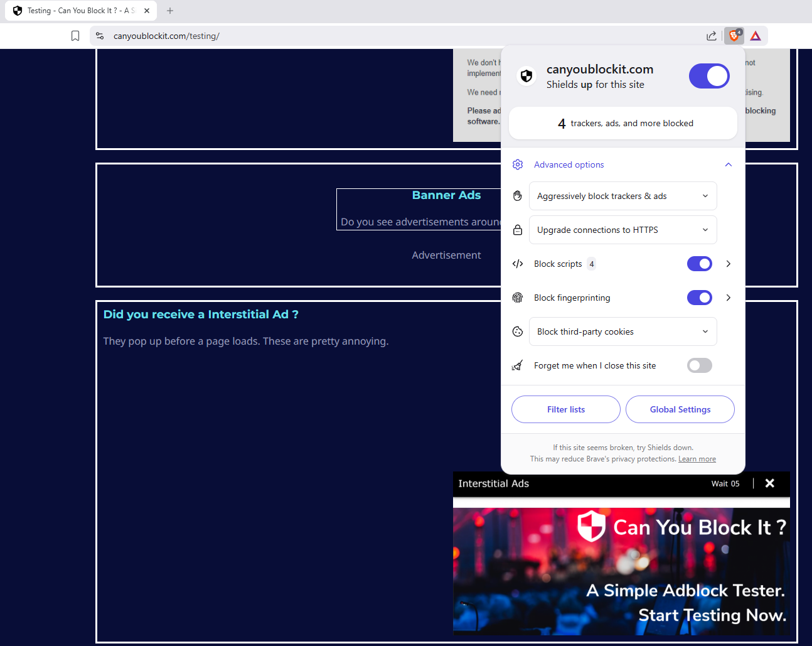
Task: Disable the Block scripts toggle
Action: [700, 264]
